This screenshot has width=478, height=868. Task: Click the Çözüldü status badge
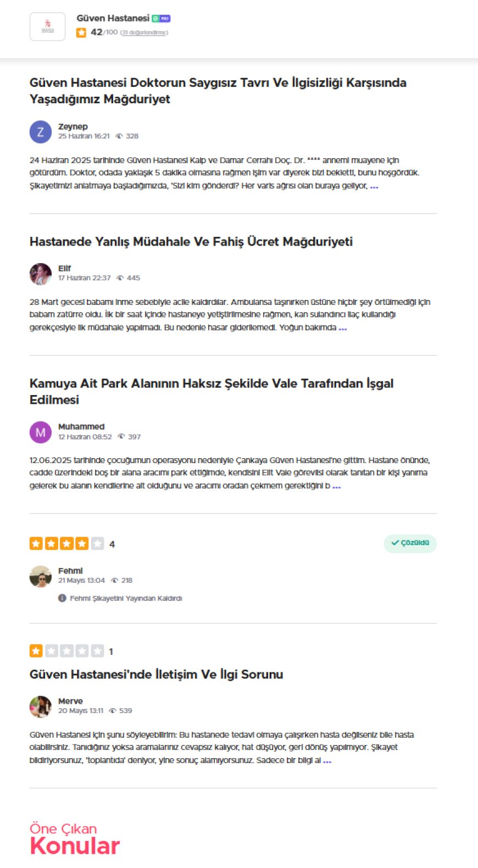[x=410, y=543]
